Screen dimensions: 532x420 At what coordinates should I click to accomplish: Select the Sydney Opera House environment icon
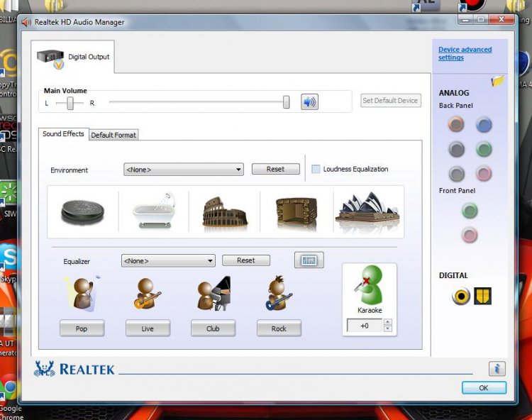[x=367, y=209]
